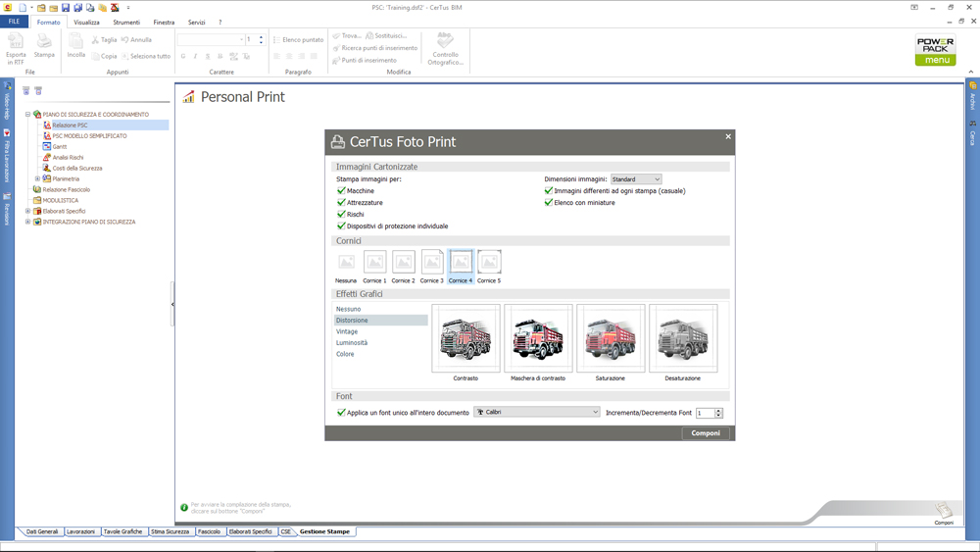Switch to Visualizza ribbon tab
This screenshot has height=552, width=980.
86,23
